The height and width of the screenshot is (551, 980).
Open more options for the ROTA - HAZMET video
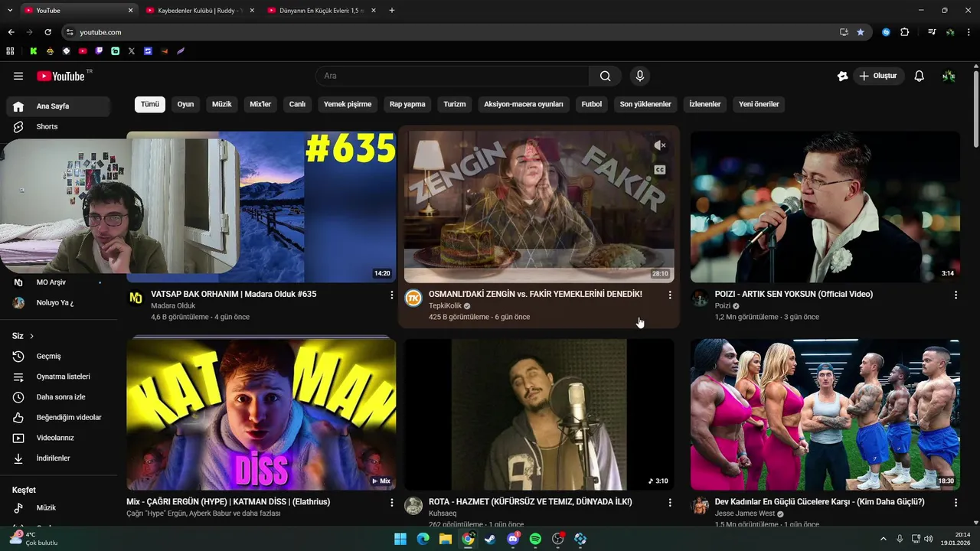[x=670, y=503]
